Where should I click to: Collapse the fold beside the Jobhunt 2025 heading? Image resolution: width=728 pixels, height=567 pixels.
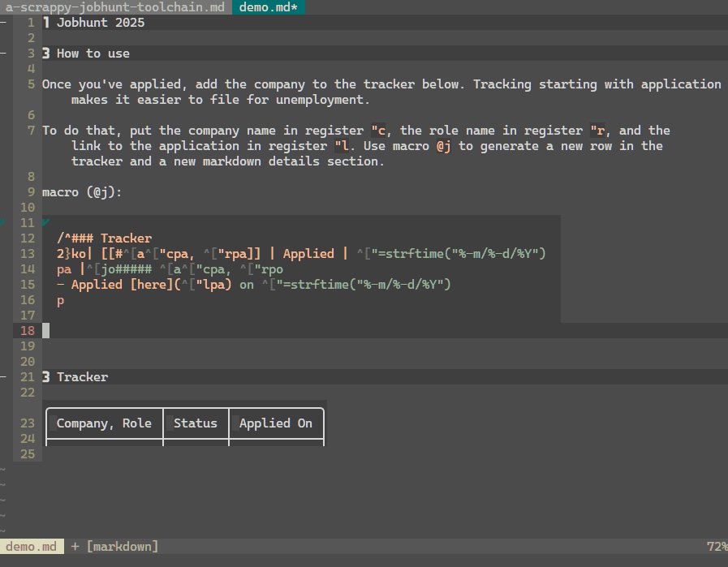pos(3,23)
